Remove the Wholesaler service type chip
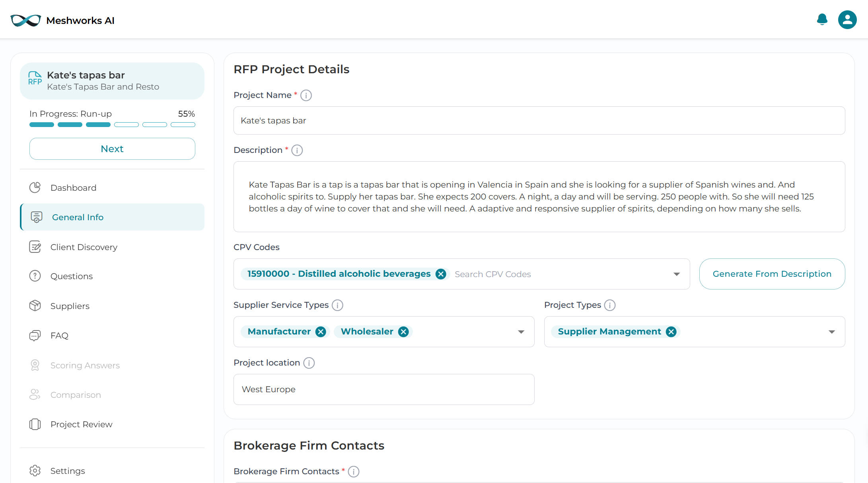Screen dimensions: 868x483 click(403, 332)
